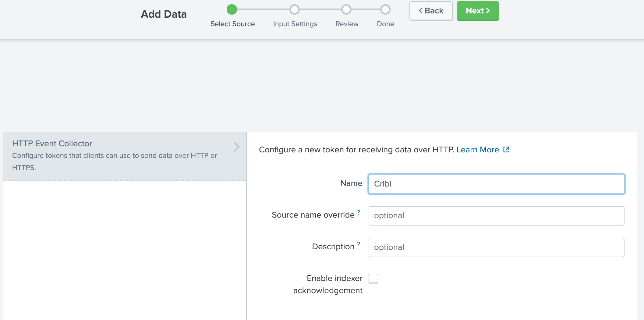Enable indexer acknowledgement checkbox
The height and width of the screenshot is (320, 644).
[x=373, y=279]
